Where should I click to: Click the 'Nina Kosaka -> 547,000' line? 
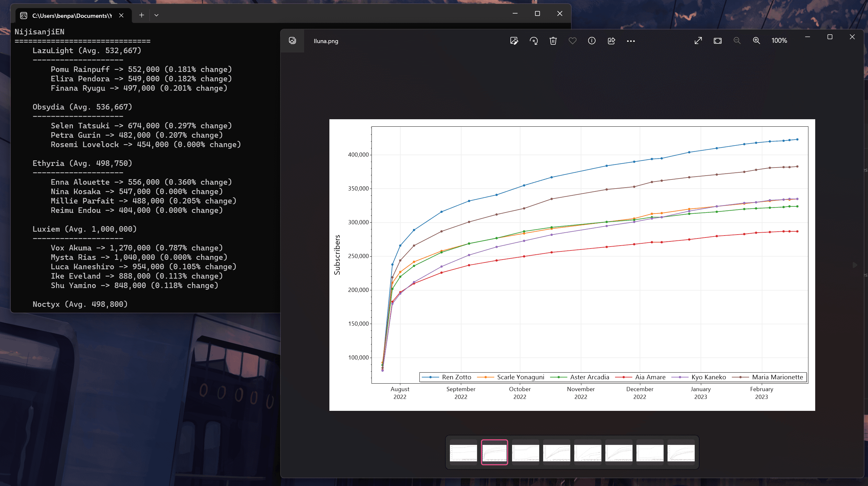137,191
